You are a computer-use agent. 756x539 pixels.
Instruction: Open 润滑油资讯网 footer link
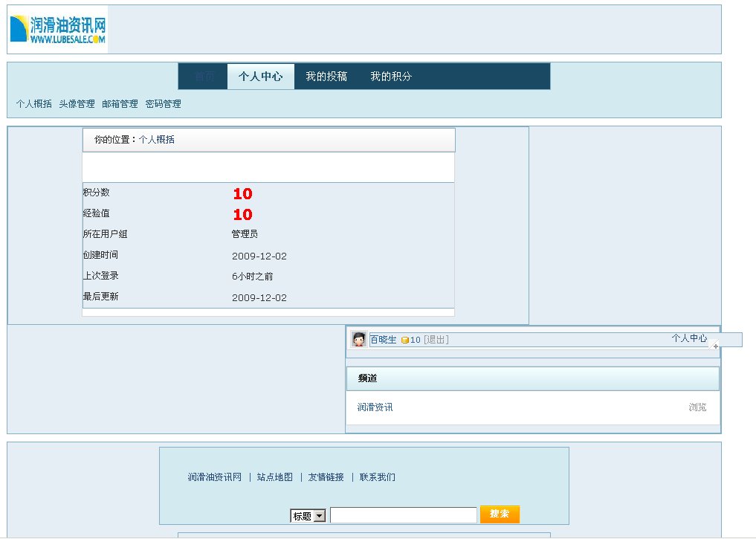pos(215,477)
